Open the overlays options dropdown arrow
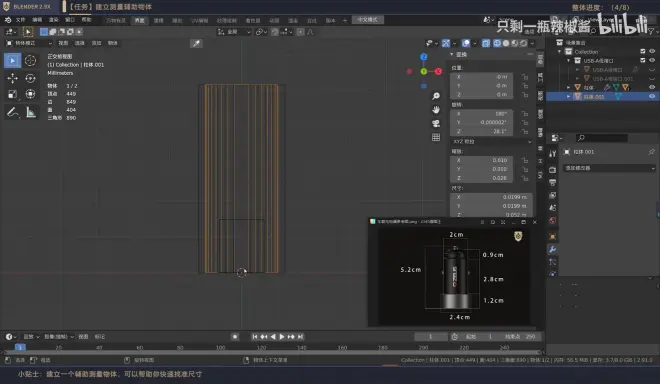The height and width of the screenshot is (384, 660). [x=474, y=43]
